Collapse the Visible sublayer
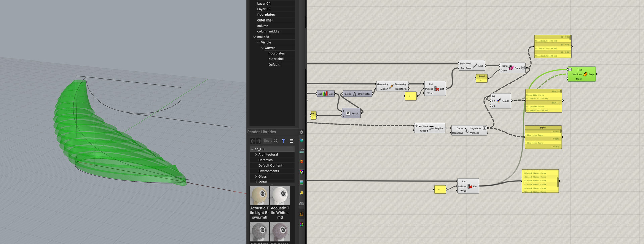Screen dimensions: 644x244 pos(258,42)
